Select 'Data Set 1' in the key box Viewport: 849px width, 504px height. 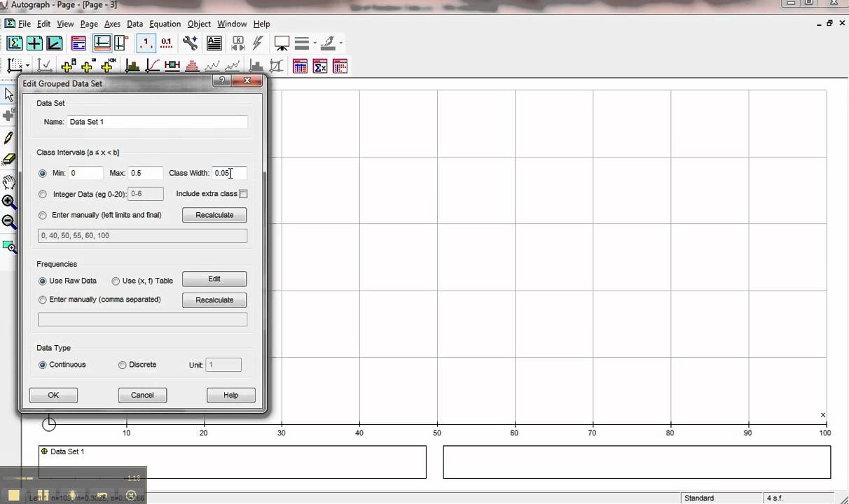pyautogui.click(x=67, y=451)
